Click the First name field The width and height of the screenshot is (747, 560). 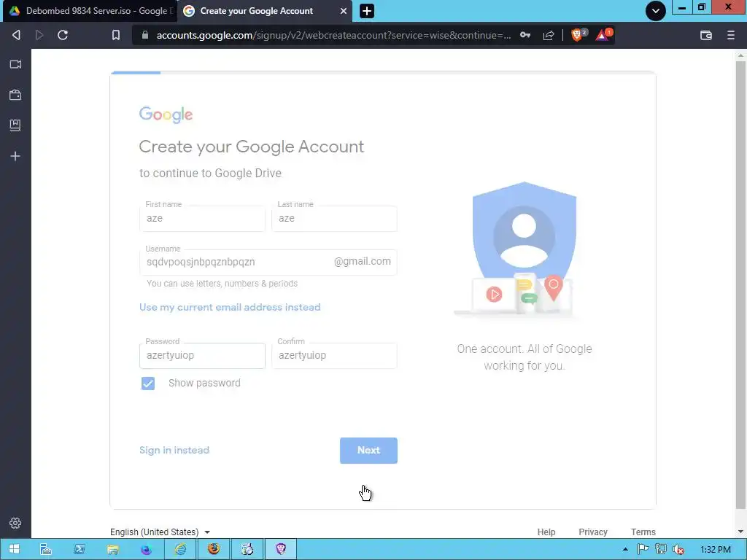(x=202, y=219)
